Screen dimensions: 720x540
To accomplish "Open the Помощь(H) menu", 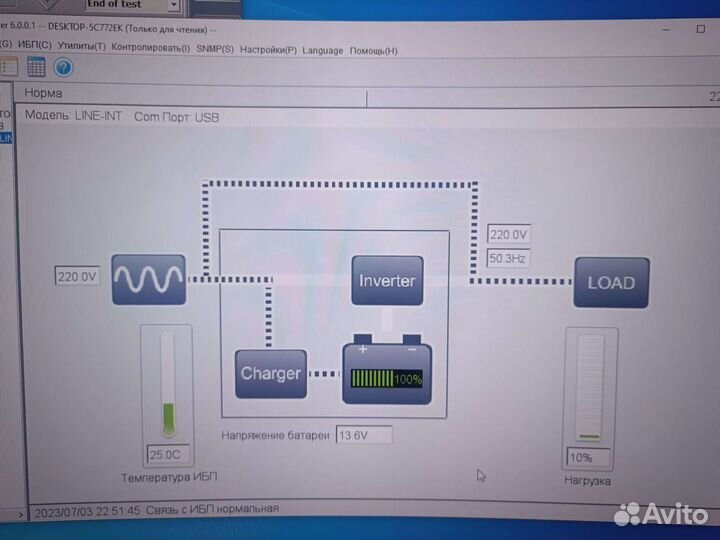I will (x=373, y=50).
